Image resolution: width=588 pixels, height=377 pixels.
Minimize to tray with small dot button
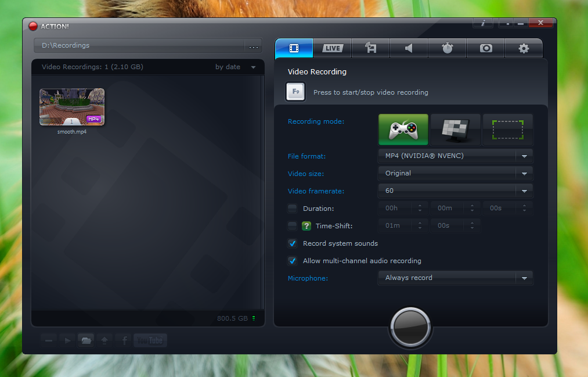(508, 24)
